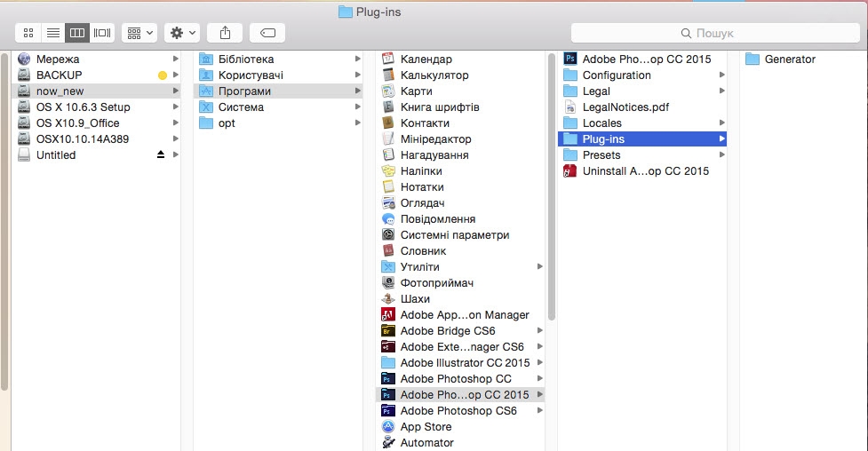Click the Повідомлення app icon
Image resolution: width=868 pixels, height=451 pixels.
pos(388,219)
